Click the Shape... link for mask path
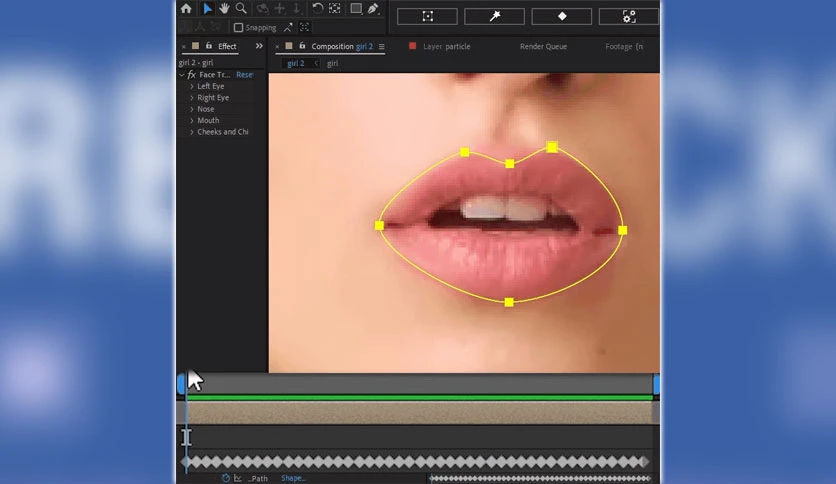Viewport: 836px width, 484px height. click(x=293, y=478)
